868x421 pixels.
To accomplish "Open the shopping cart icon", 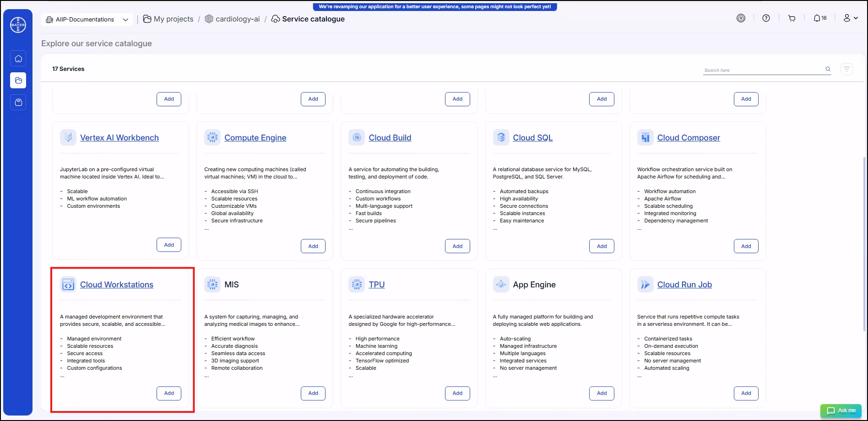I will point(792,18).
